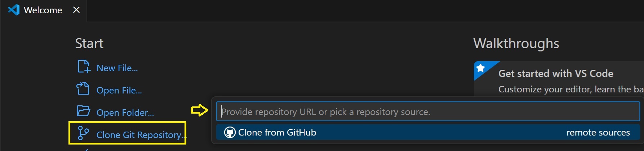Click the Open File document icon
644x151 pixels.
83,89
